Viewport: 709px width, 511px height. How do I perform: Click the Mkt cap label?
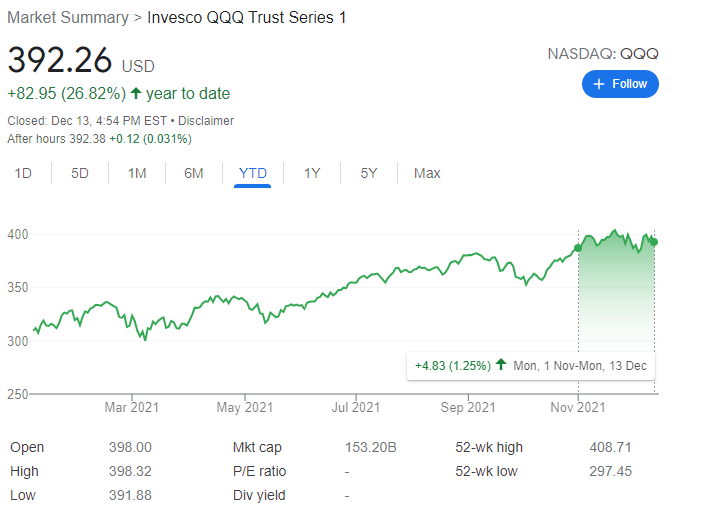[254, 447]
